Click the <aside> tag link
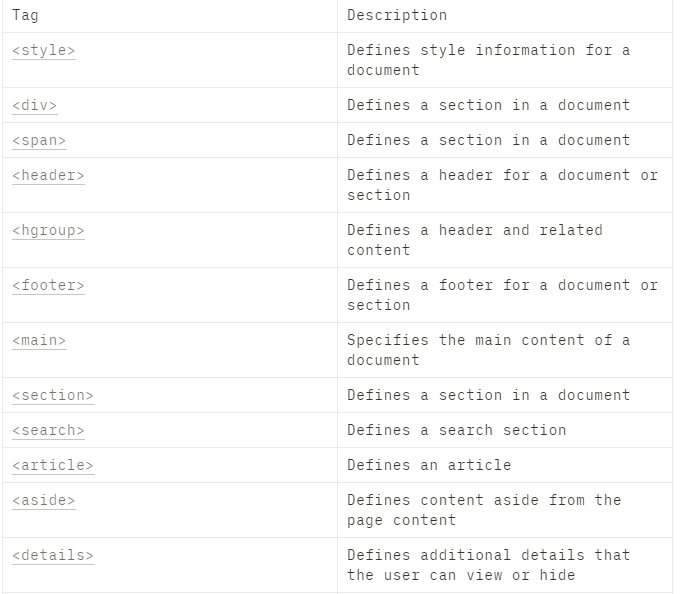The height and width of the screenshot is (594, 681). point(43,501)
